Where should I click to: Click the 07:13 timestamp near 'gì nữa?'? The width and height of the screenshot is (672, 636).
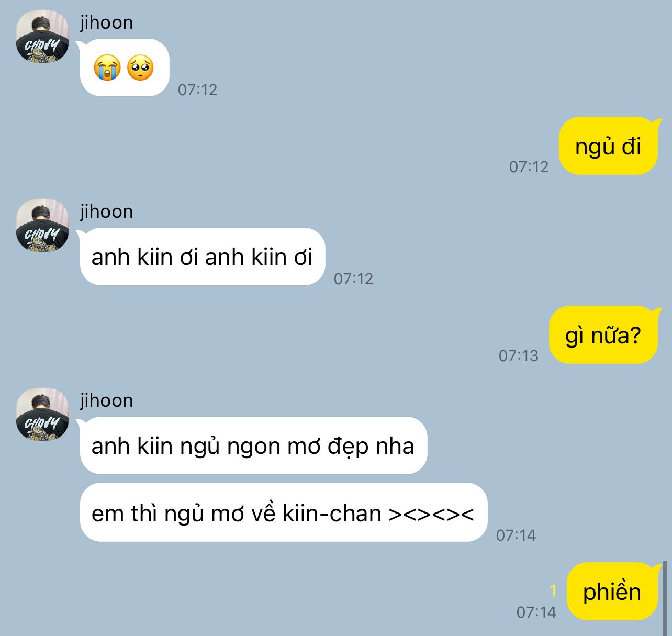[518, 356]
